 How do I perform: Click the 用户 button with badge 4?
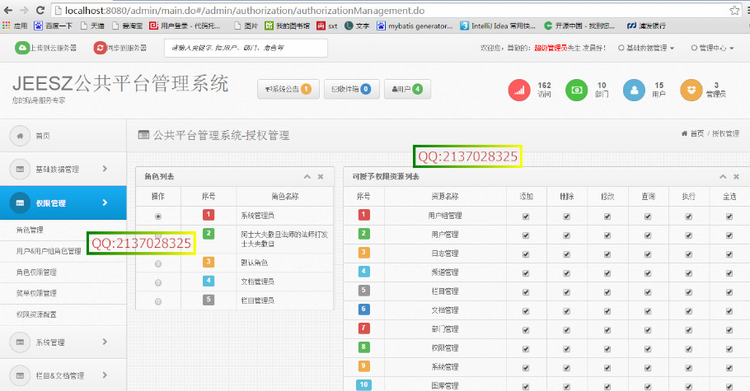408,89
